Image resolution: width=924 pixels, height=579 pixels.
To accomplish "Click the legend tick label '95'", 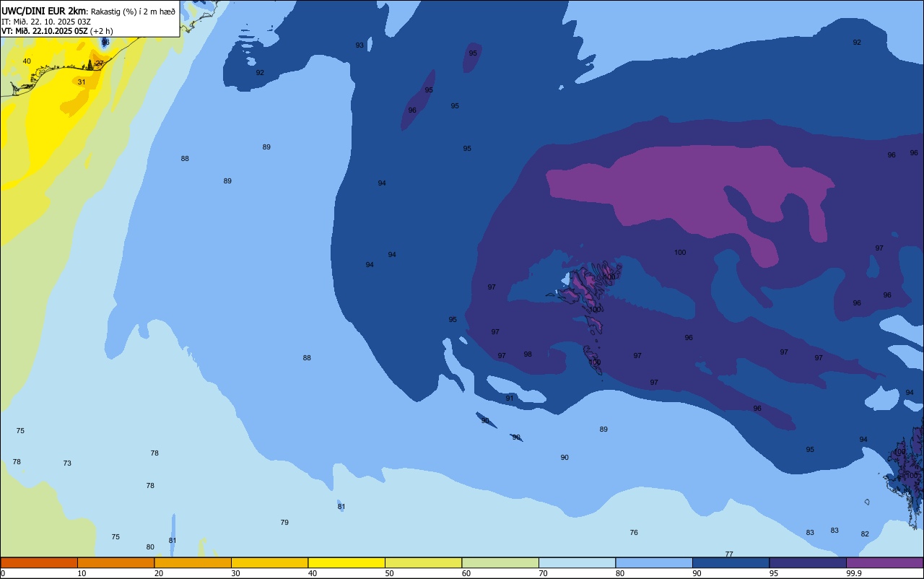I will click(x=774, y=573).
